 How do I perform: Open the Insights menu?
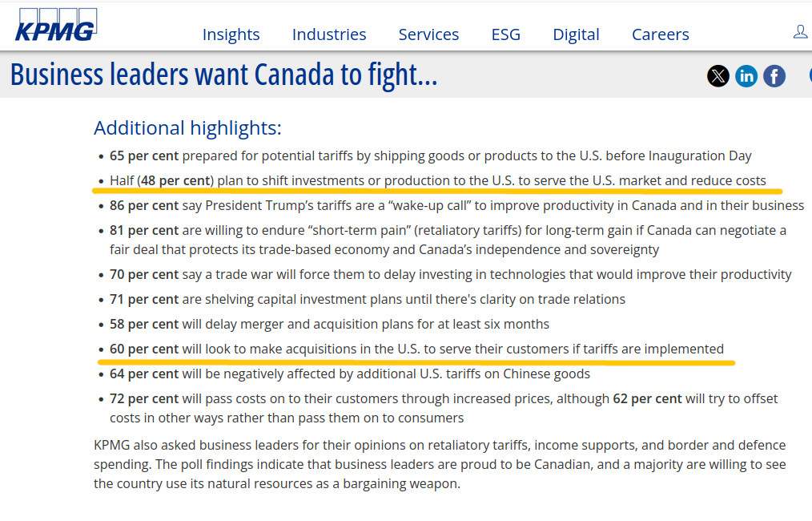point(231,34)
